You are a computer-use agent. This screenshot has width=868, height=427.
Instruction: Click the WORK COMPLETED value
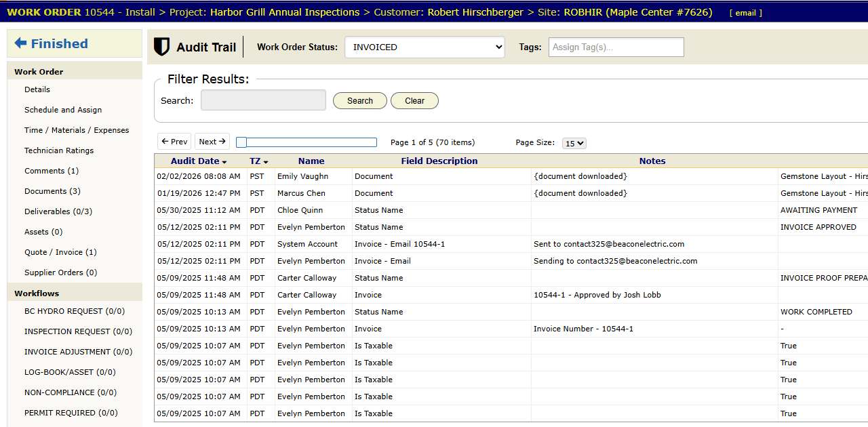[816, 312]
